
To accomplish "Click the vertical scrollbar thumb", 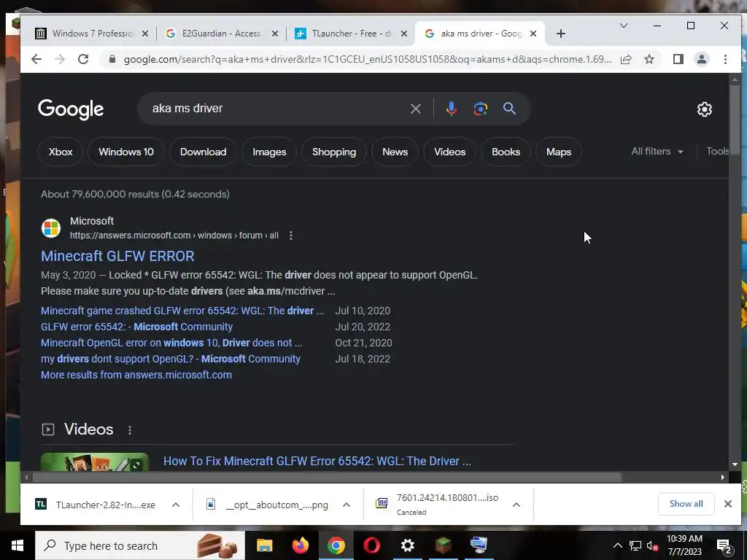I will (x=735, y=119).
